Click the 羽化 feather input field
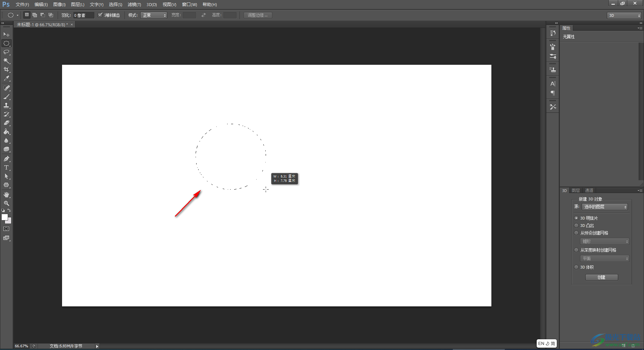This screenshot has height=350, width=644. [84, 15]
